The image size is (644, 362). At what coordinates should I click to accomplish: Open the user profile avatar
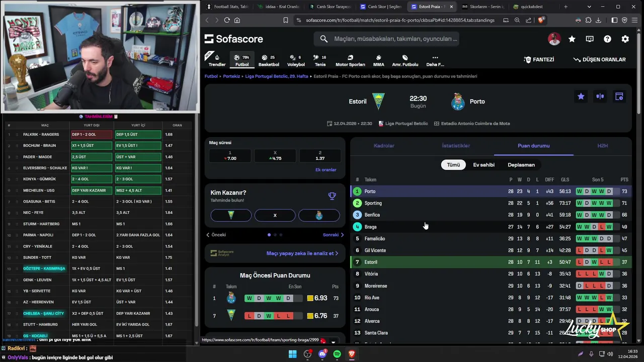pyautogui.click(x=554, y=39)
